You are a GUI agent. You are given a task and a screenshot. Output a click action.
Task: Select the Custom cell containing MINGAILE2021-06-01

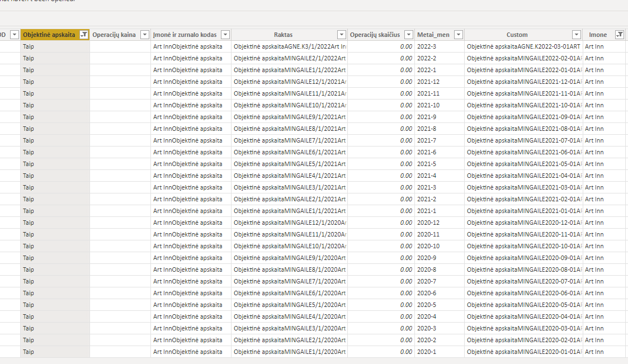[x=523, y=152]
